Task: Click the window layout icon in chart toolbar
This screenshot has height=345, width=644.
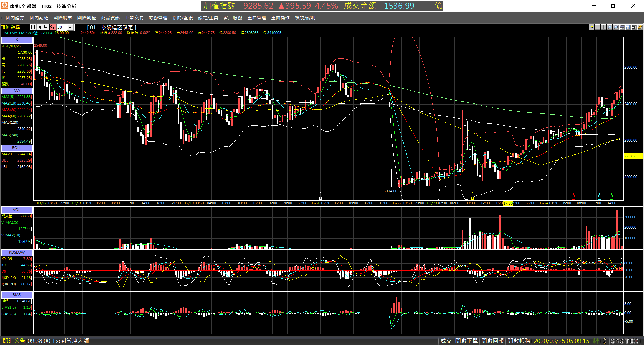Action: [634, 27]
